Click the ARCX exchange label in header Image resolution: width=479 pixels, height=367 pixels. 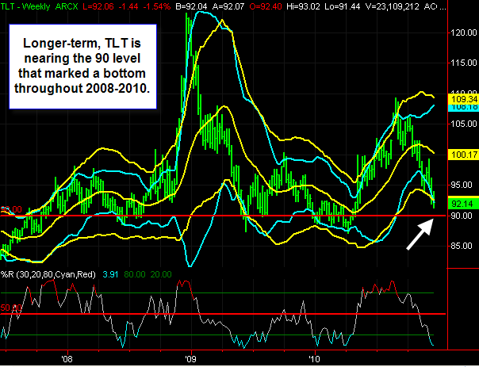pyautogui.click(x=67, y=7)
